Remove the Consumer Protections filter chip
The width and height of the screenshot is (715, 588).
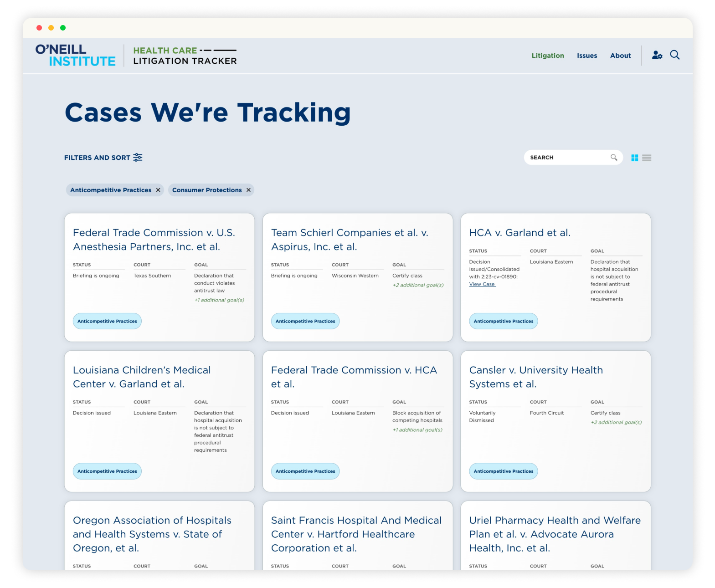click(x=248, y=190)
